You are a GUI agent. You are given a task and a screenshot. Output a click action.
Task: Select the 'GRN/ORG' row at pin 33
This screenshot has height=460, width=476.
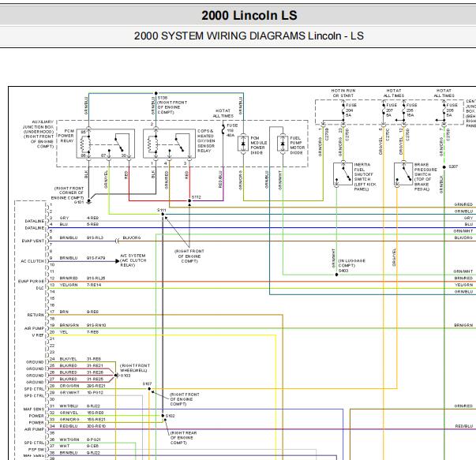point(82,419)
